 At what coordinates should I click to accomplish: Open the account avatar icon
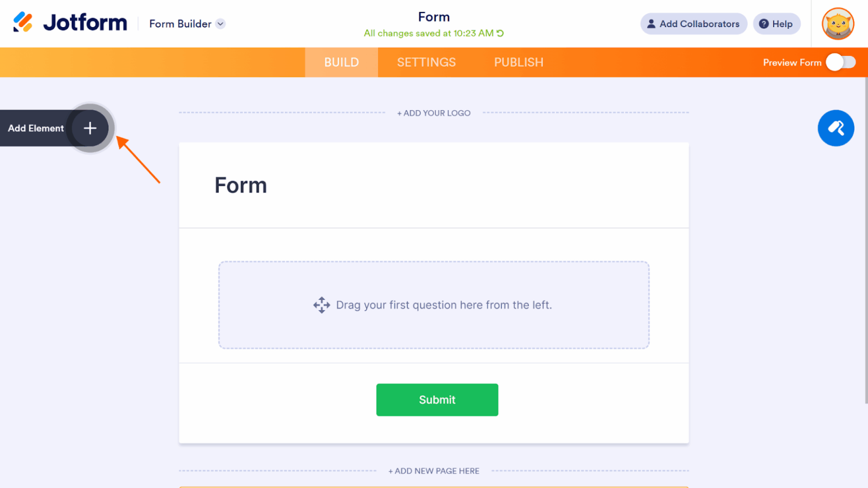tap(838, 24)
